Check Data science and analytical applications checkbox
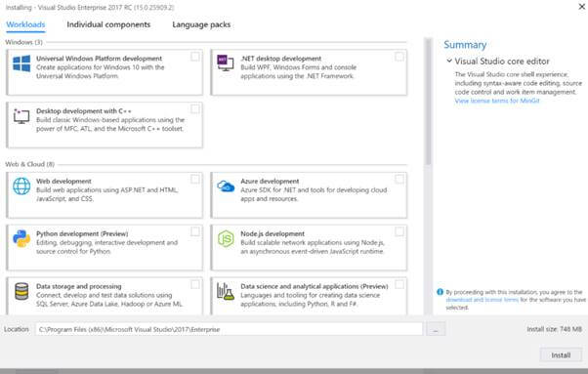 click(x=399, y=284)
